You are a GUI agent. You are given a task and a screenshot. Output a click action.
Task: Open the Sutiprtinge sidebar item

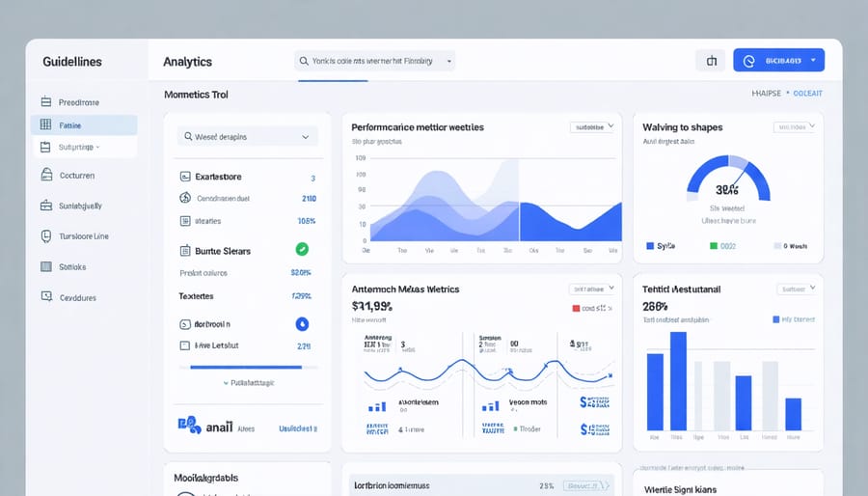coord(84,148)
